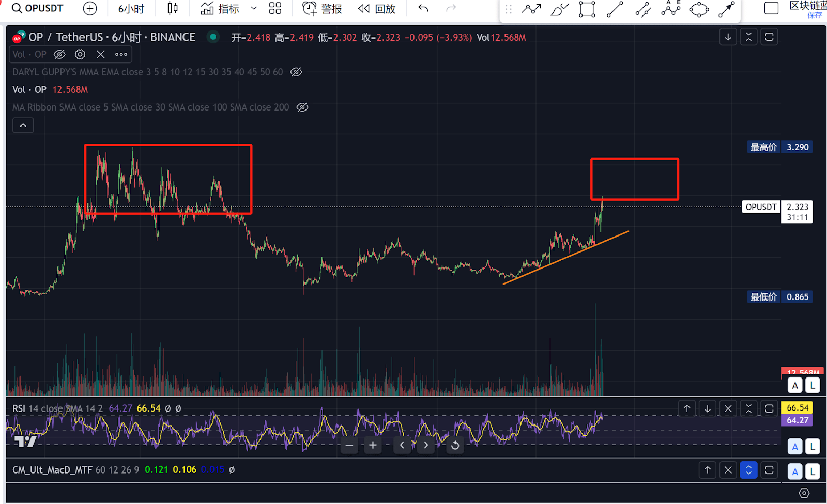The height and width of the screenshot is (504, 827).
Task: Zoom in the chart with plus
Action: (373, 445)
